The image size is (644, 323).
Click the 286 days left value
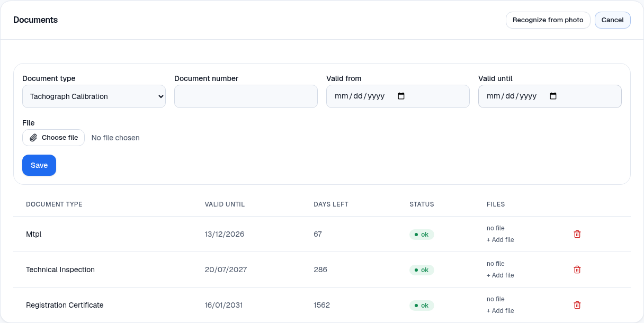[320, 270]
